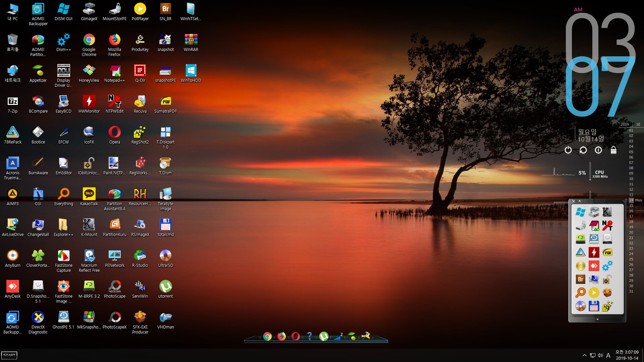Screen dimensions: 644x362
Task: Open the question mark icon in dock
Action: pyautogui.click(x=310, y=336)
